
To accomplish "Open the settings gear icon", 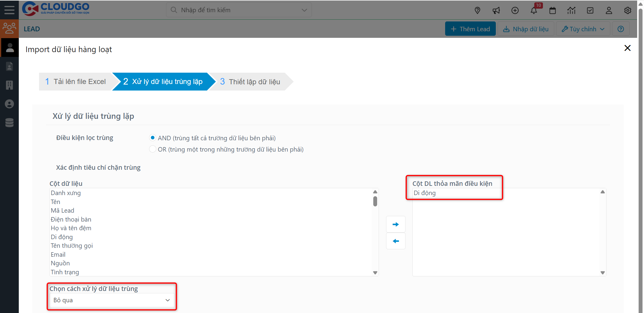I will coord(628,10).
